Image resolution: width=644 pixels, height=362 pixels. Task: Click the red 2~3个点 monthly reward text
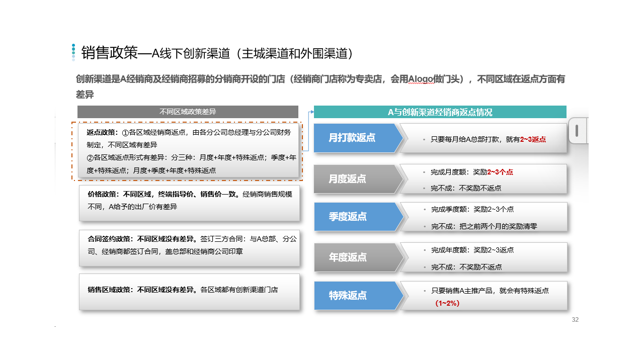tap(500, 172)
